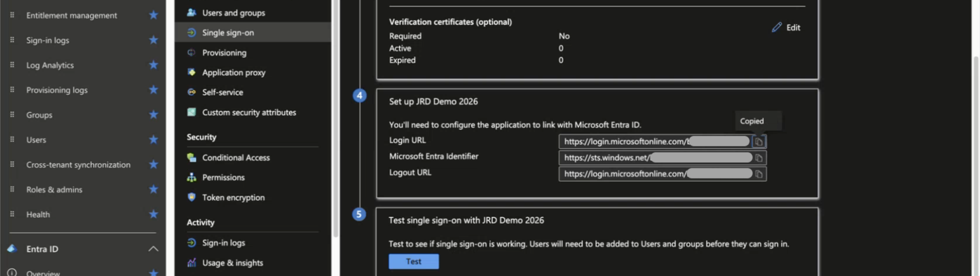Click the Self-service icon
Screen dimensions: 980x276
click(x=191, y=92)
